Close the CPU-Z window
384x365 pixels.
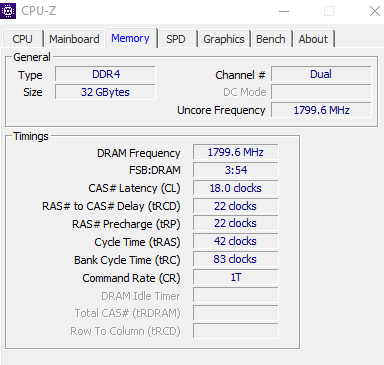pyautogui.click(x=375, y=11)
